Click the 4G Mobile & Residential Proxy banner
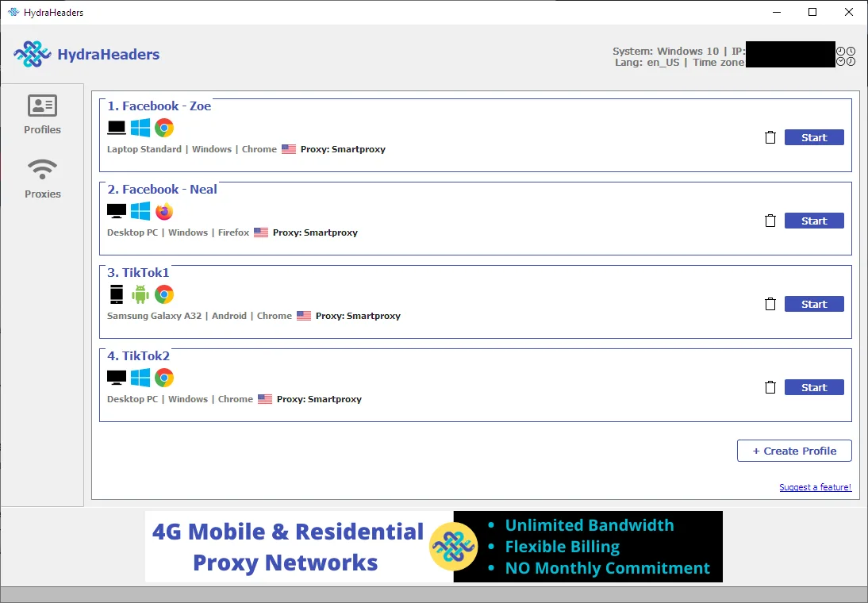868x603 pixels. pos(299,547)
